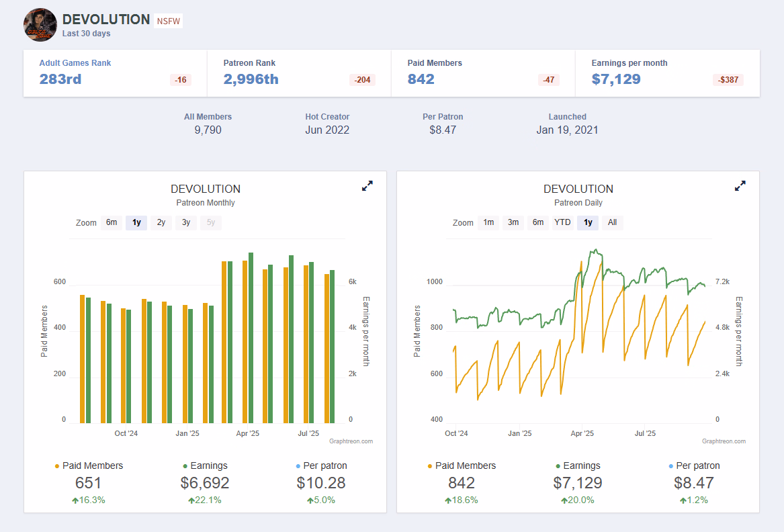Screen dimensions: 784x532
Task: Toggle Earnings series in Monthly chart legend
Action: pos(205,465)
